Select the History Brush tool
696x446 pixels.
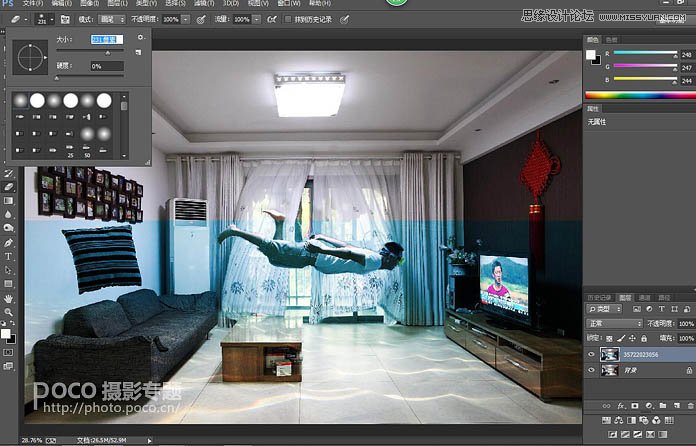[8, 173]
